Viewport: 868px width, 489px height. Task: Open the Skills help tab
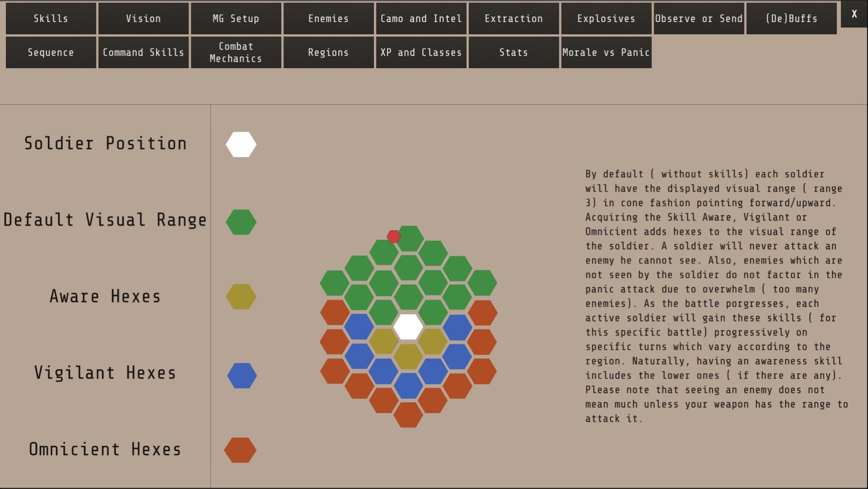51,19
